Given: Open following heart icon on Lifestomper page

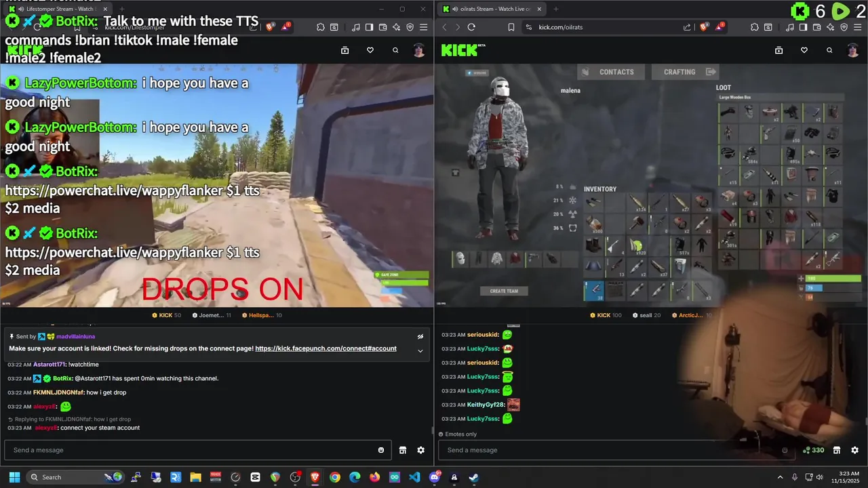Looking at the screenshot, I should 370,50.
